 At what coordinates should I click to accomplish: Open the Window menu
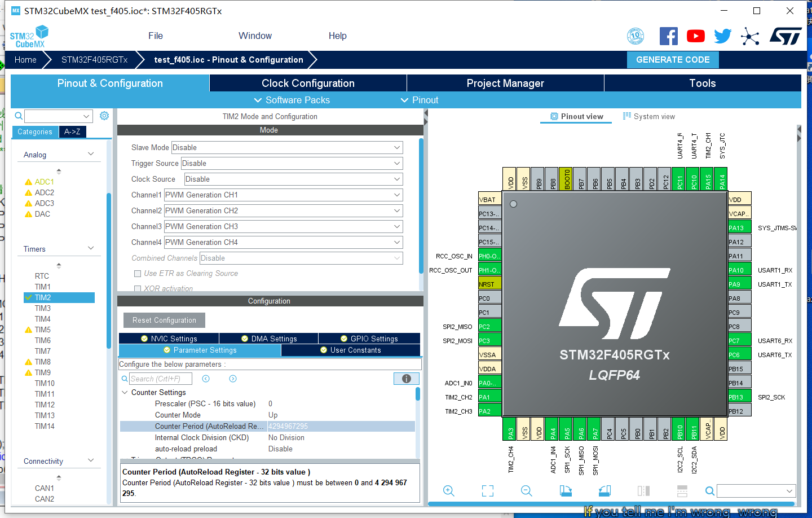tap(255, 36)
